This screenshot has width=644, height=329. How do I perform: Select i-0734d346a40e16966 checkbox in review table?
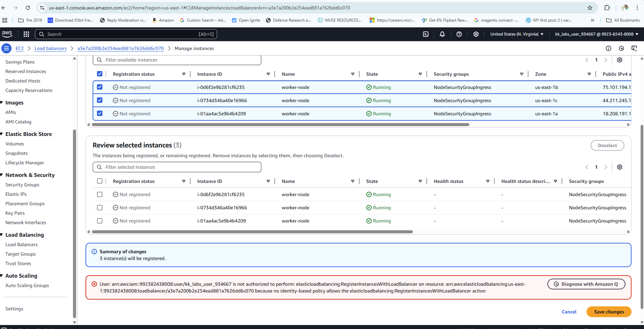click(x=100, y=208)
